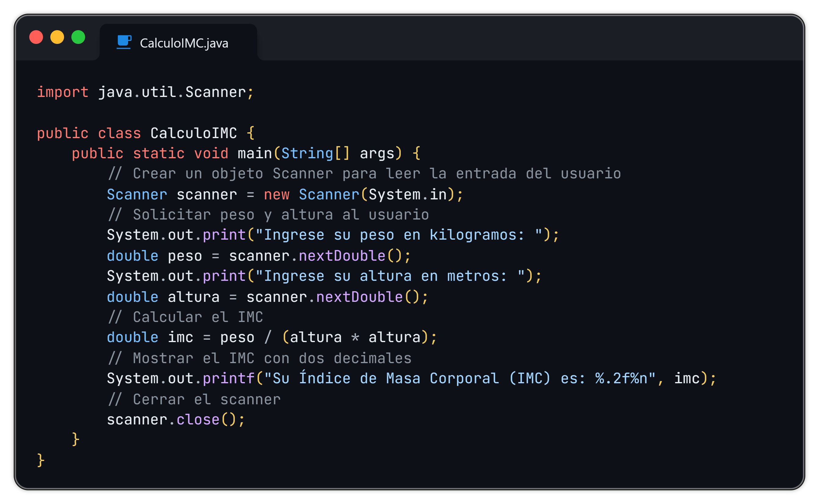Click nextDouble call on the altura line

tap(359, 297)
